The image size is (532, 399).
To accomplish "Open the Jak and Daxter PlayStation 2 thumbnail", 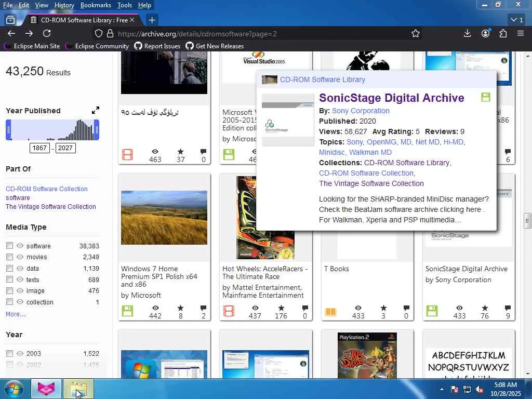I will (x=367, y=355).
